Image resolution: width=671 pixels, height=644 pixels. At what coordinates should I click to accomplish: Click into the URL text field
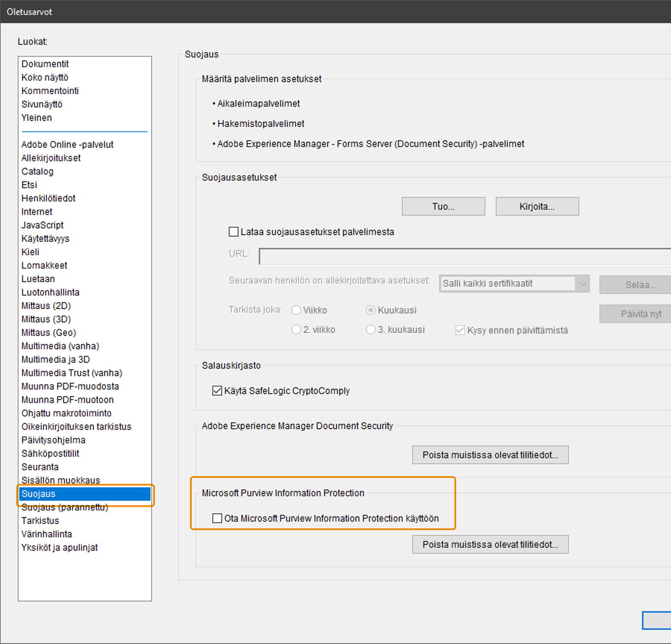pos(465,256)
